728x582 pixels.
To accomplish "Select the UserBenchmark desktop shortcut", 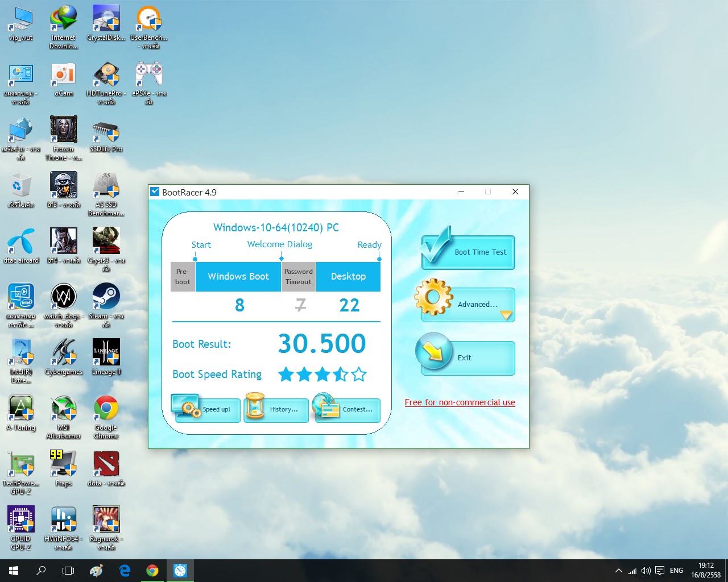I will tap(149, 27).
